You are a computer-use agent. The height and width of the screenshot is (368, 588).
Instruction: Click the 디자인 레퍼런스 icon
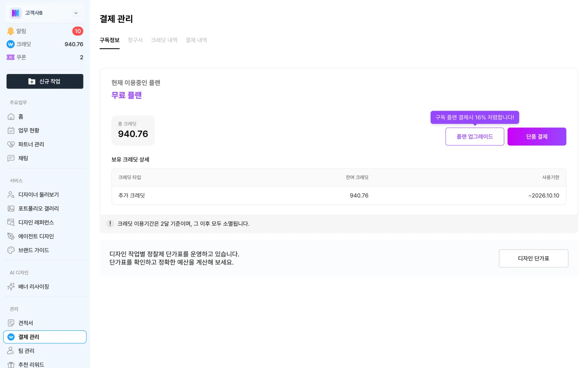11,222
